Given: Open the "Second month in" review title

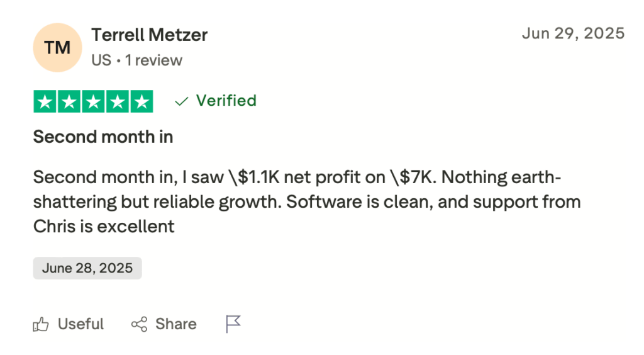Looking at the screenshot, I should [103, 137].
